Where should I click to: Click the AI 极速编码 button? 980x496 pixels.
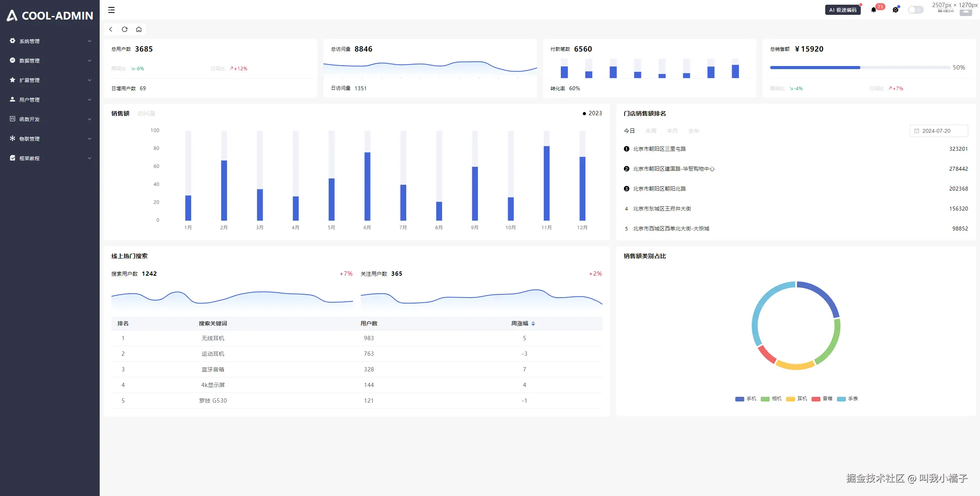pyautogui.click(x=843, y=10)
